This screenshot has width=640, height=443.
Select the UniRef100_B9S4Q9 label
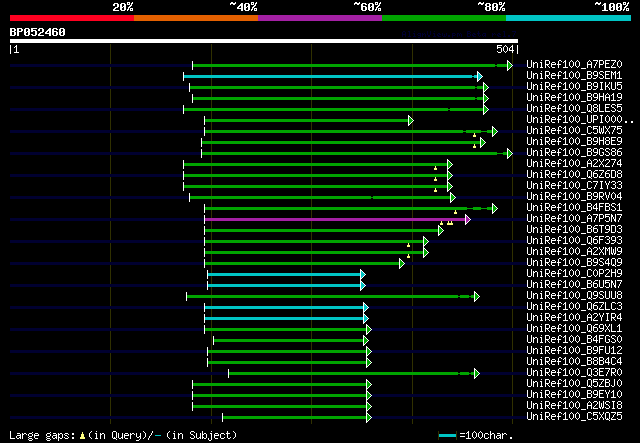click(x=574, y=263)
